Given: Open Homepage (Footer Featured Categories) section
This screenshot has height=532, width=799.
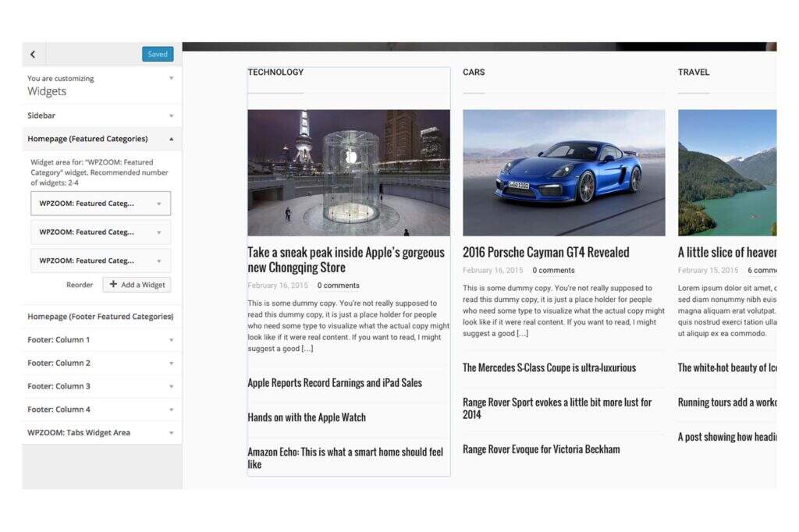Looking at the screenshot, I should pos(100,317).
